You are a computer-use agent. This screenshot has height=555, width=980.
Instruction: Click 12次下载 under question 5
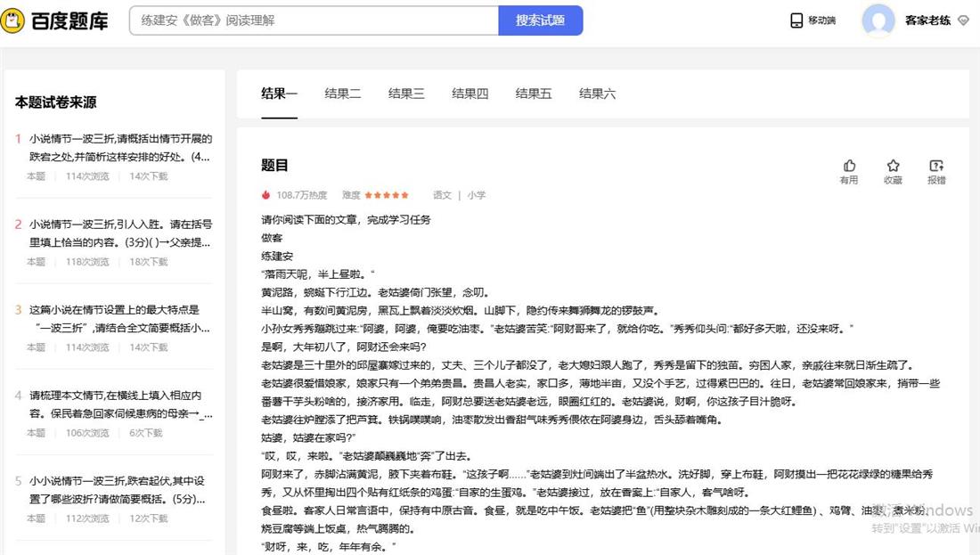[148, 518]
